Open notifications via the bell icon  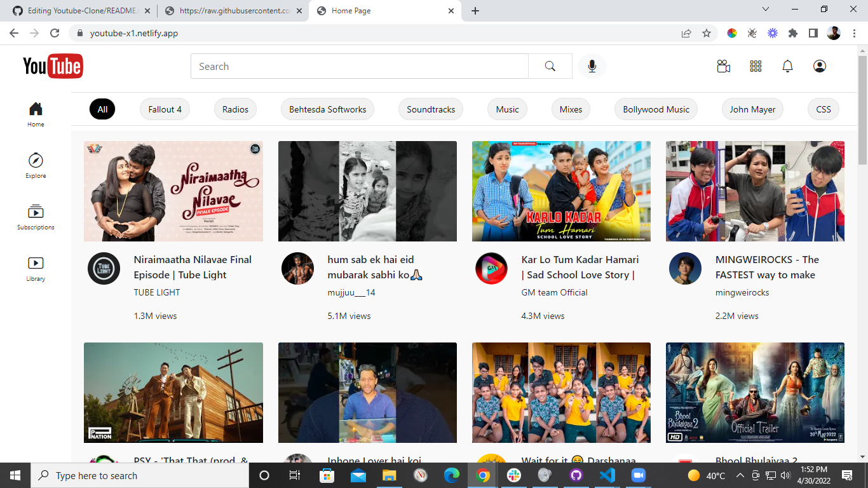click(x=787, y=65)
